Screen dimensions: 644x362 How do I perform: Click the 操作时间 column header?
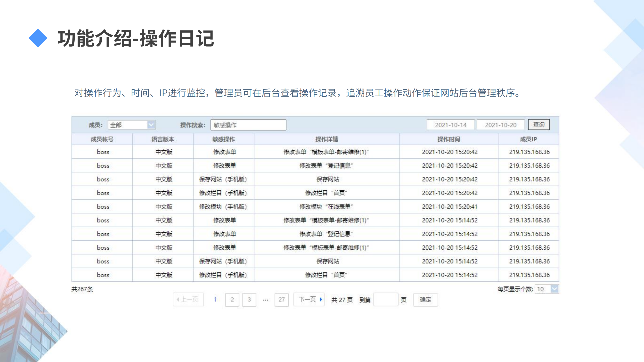[449, 139]
